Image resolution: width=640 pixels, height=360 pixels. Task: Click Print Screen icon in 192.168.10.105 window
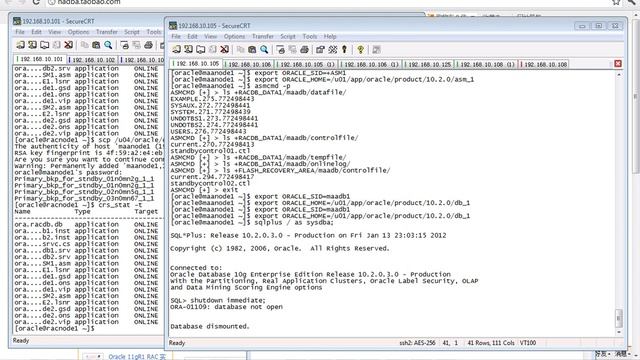click(x=280, y=50)
